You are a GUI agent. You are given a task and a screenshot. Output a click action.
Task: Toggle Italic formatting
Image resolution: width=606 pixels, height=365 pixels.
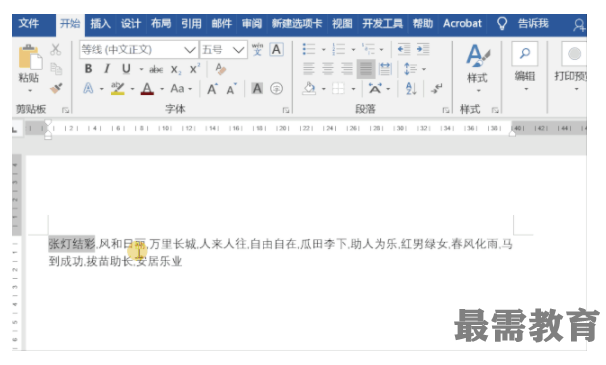click(x=107, y=69)
